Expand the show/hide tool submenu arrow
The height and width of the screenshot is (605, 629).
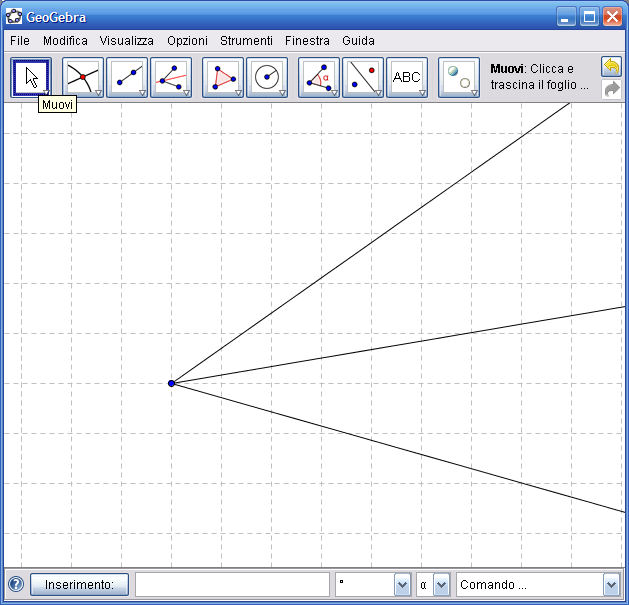click(474, 93)
